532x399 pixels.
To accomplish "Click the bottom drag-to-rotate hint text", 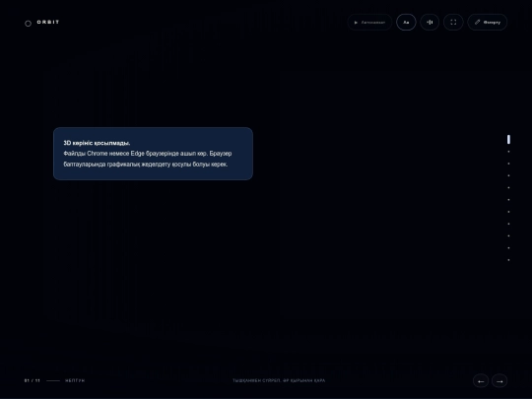I will click(279, 380).
